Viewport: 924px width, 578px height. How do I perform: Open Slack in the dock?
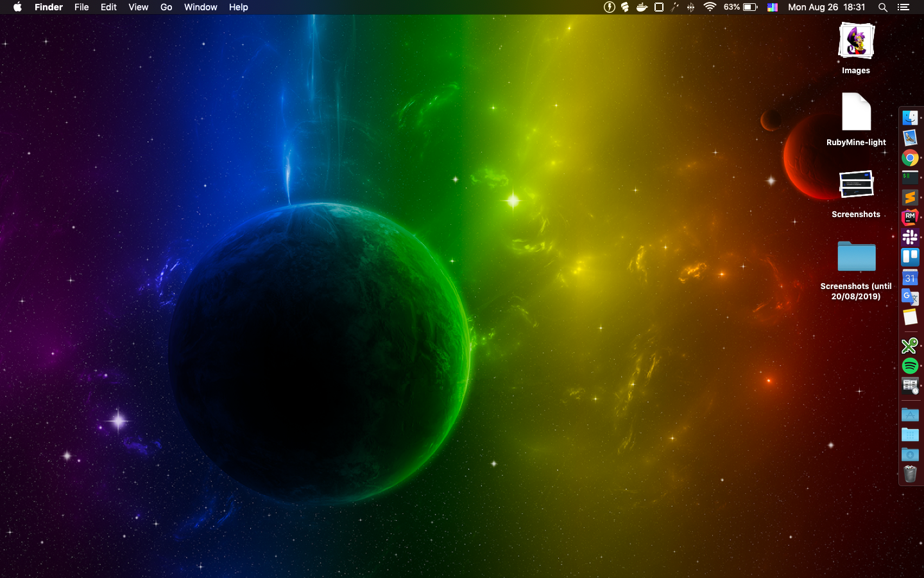(910, 238)
